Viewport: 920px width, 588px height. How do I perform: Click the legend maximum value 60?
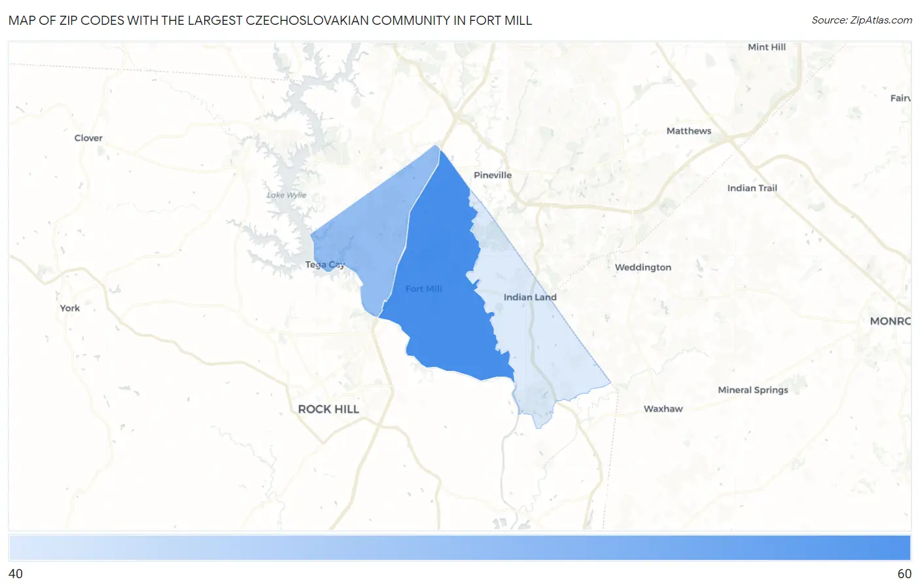coord(904,574)
